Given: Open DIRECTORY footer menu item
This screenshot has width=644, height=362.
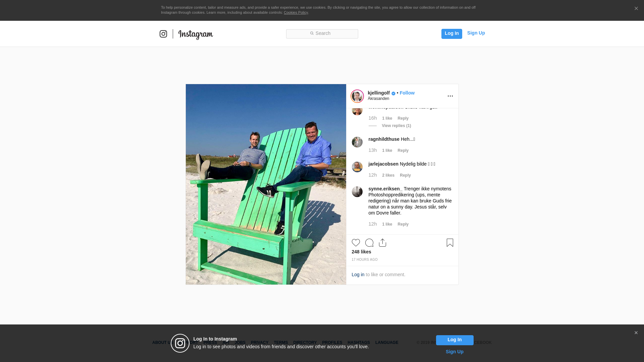Looking at the screenshot, I should (x=305, y=343).
